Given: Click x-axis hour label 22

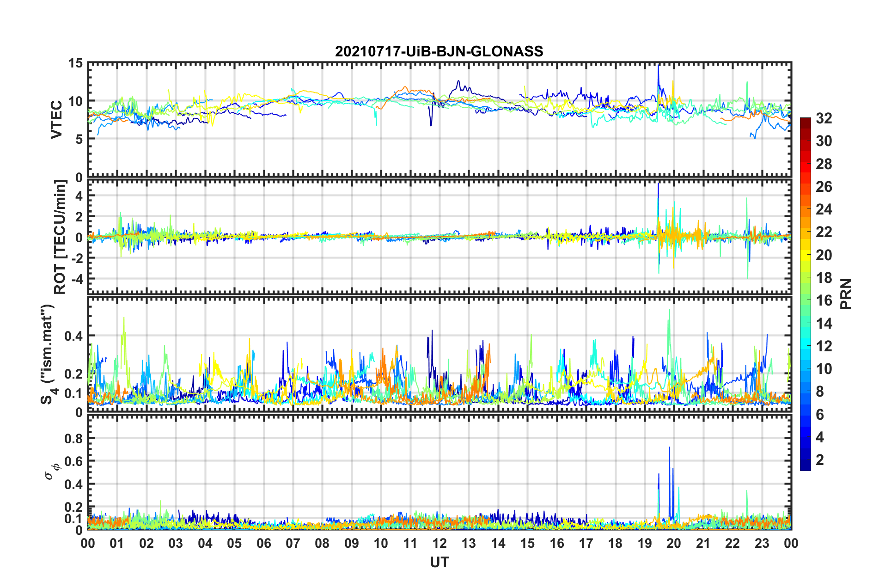Looking at the screenshot, I should (732, 543).
